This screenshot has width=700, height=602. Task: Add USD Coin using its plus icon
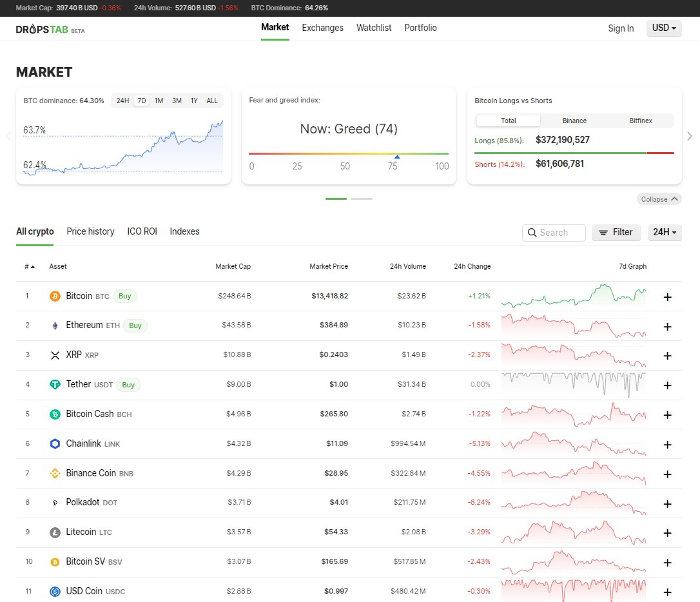click(667, 592)
